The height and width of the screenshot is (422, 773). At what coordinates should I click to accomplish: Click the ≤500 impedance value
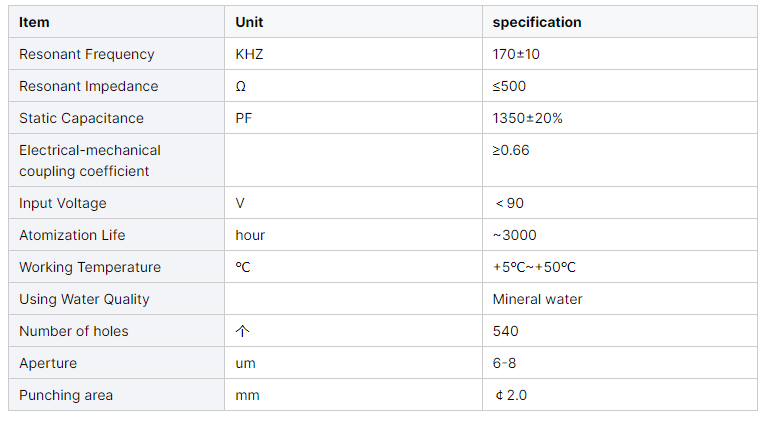pyautogui.click(x=509, y=86)
